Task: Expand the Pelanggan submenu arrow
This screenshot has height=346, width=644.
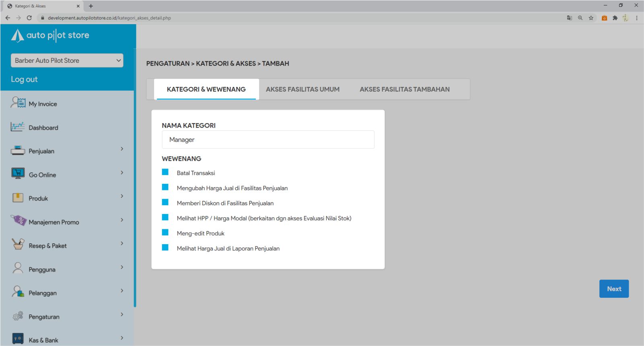Action: 122,291
